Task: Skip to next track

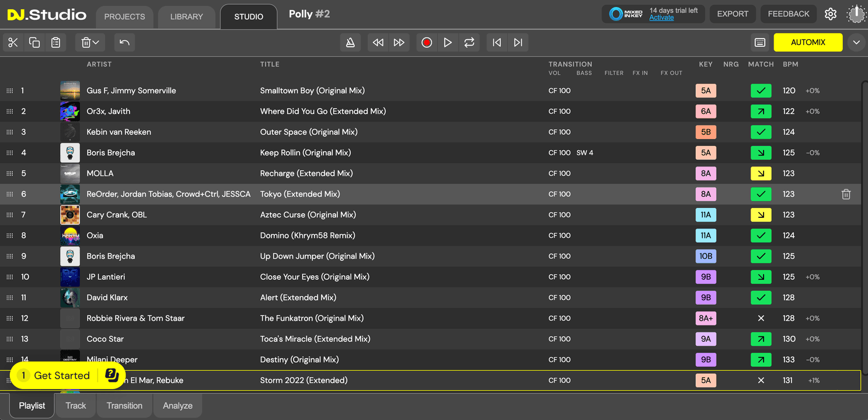Action: point(518,43)
